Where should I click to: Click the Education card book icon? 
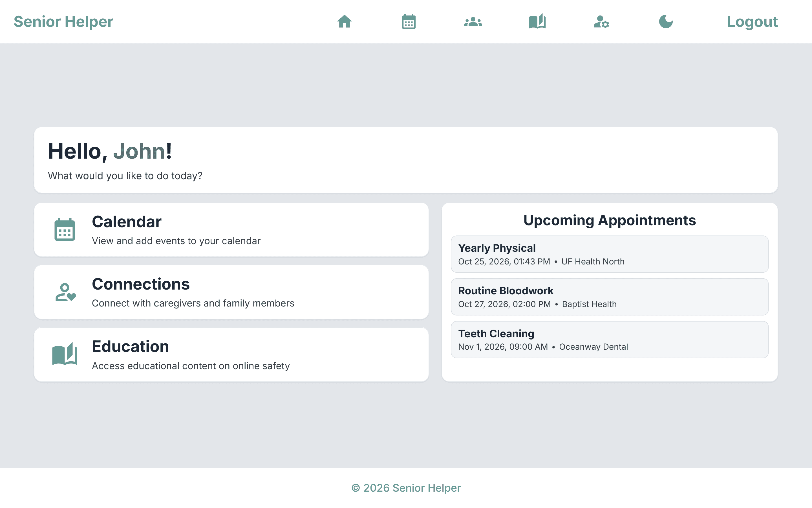pyautogui.click(x=65, y=354)
